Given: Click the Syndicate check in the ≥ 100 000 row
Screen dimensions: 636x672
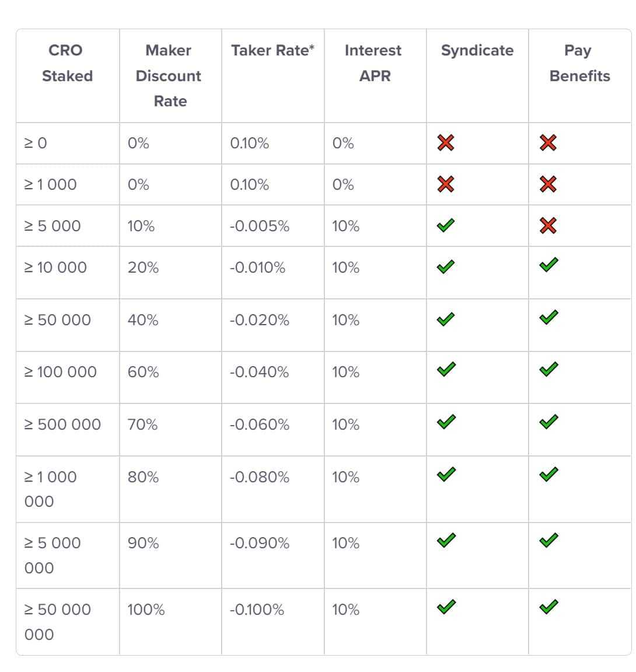Looking at the screenshot, I should (x=446, y=370).
